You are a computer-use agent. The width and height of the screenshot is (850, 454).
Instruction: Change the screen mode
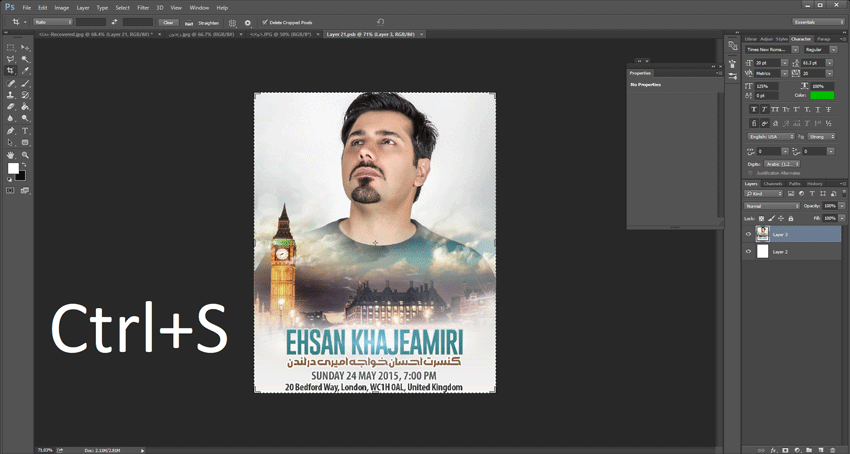click(x=25, y=190)
